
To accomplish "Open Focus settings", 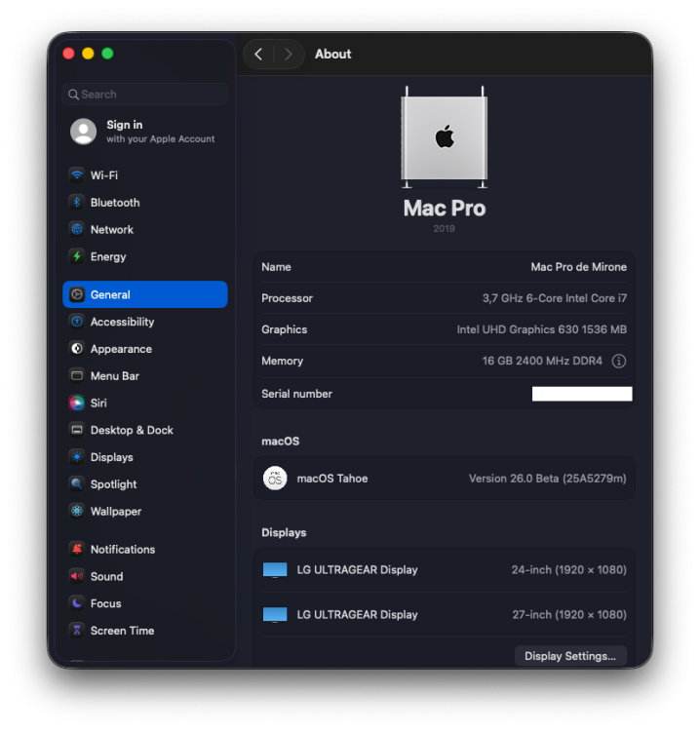I will (145, 603).
